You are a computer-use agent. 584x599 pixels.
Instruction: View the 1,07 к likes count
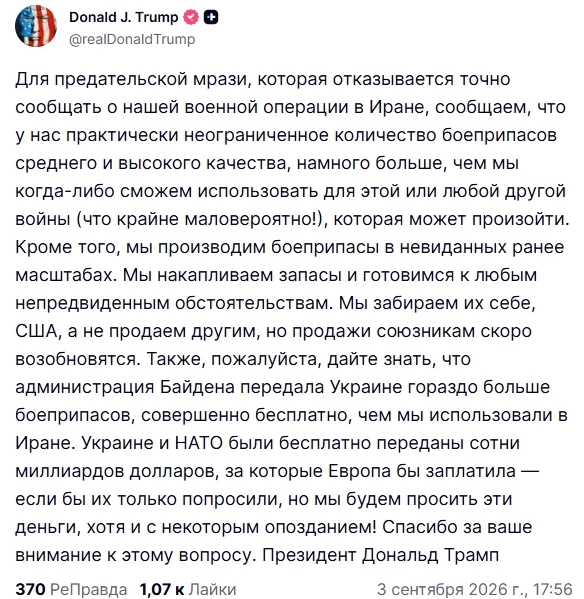click(162, 589)
